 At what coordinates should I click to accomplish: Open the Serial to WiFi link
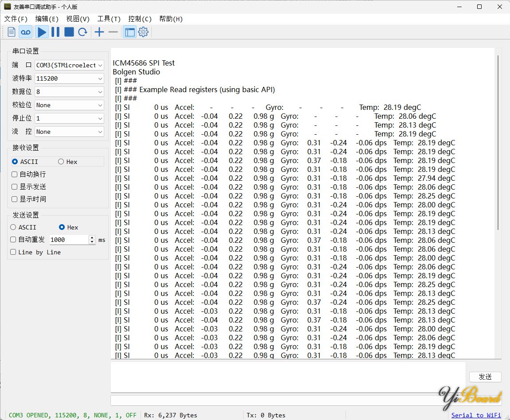[476, 415]
